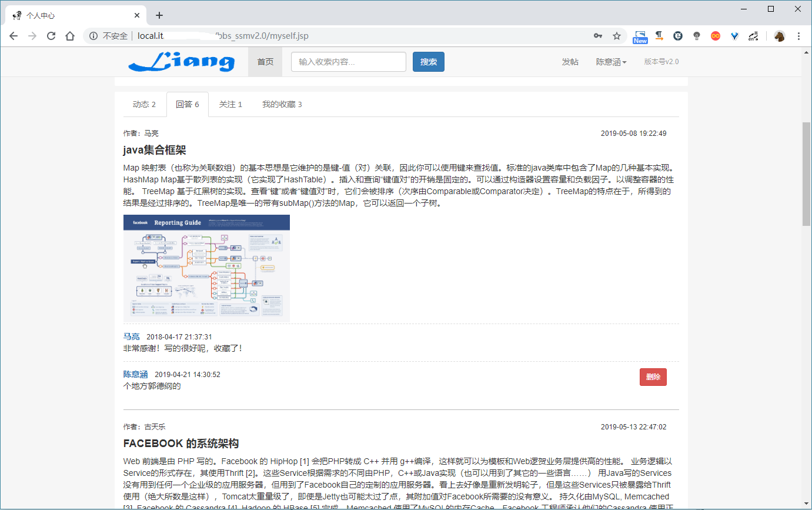Image resolution: width=812 pixels, height=510 pixels.
Task: Reload the current page
Action: pyautogui.click(x=51, y=36)
